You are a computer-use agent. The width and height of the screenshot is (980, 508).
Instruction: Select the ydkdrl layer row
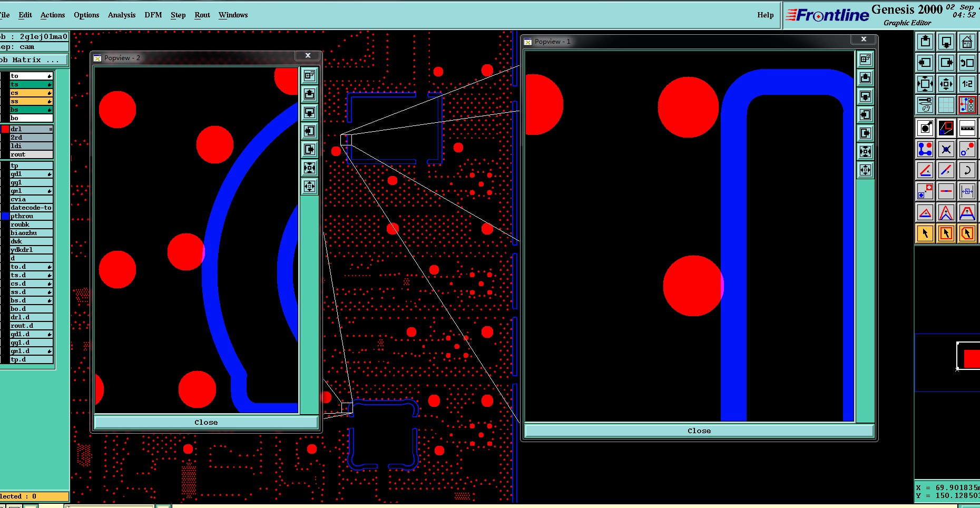[32, 250]
